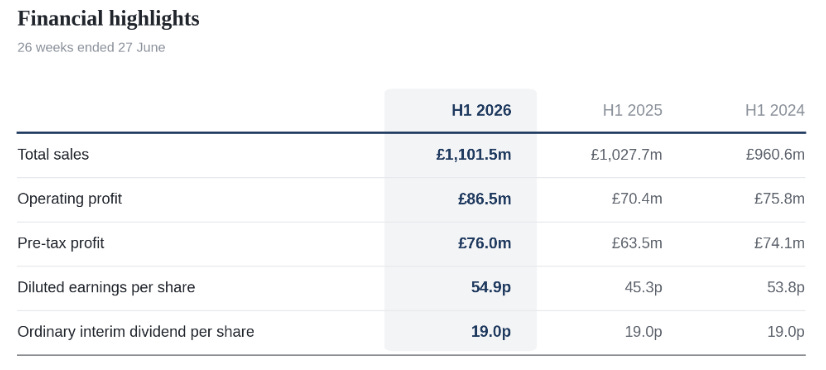Click the £70.4m operating profit figure
The height and width of the screenshot is (370, 826).
coord(637,199)
